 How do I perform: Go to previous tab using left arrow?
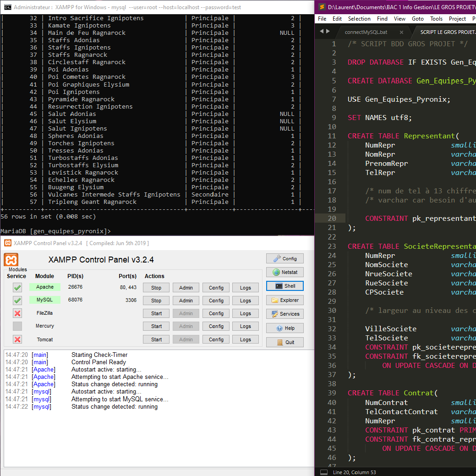(322, 31)
